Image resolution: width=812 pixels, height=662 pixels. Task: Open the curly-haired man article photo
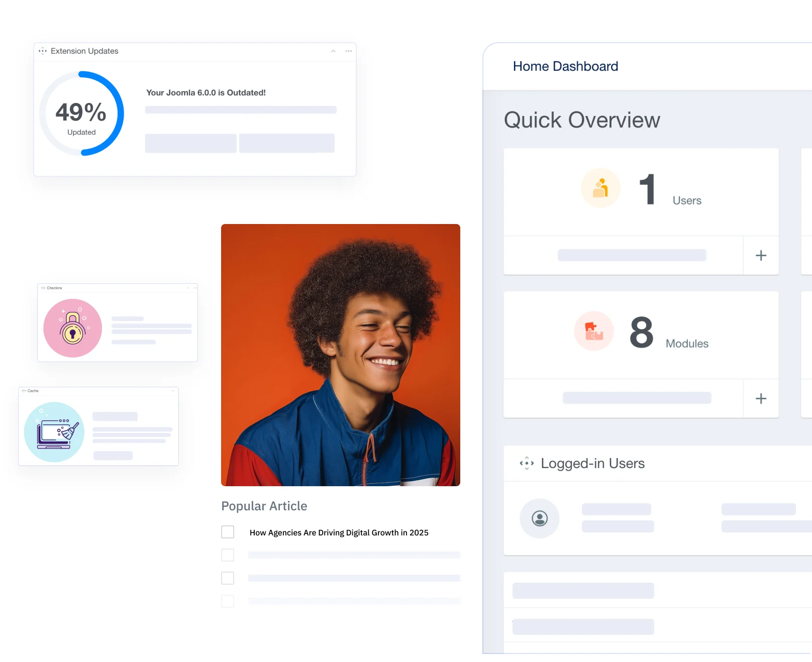coord(341,355)
